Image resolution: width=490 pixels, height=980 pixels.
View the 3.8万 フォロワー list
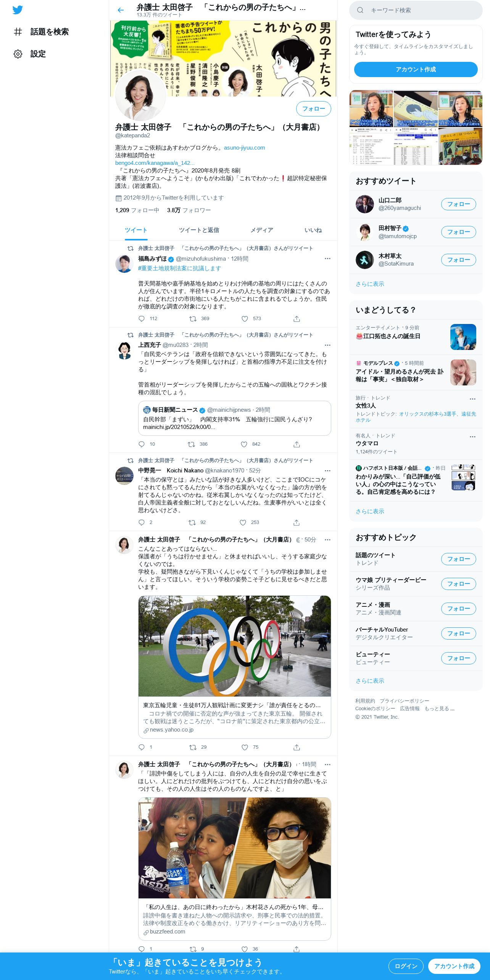[189, 210]
